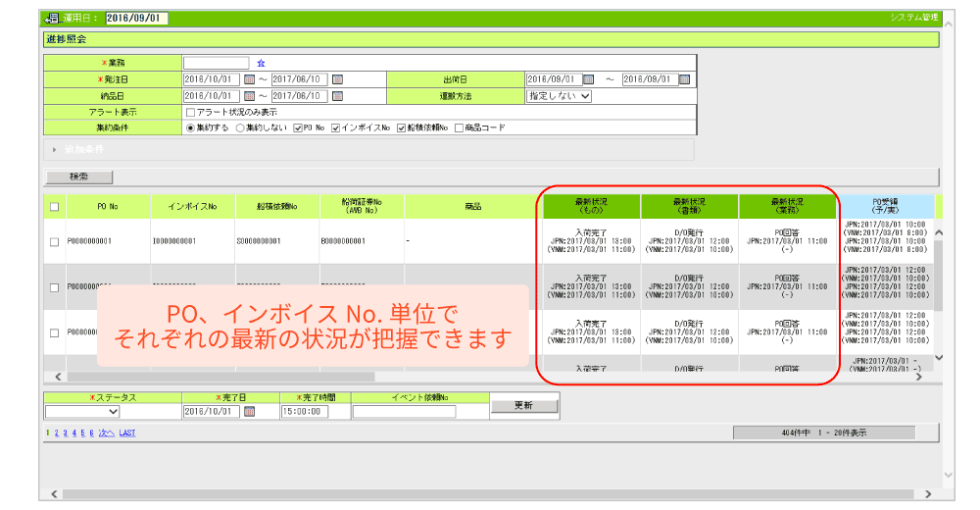980x510 pixels.
Task: Enable アラート状況のみ表示 checkbox
Action: (x=190, y=112)
